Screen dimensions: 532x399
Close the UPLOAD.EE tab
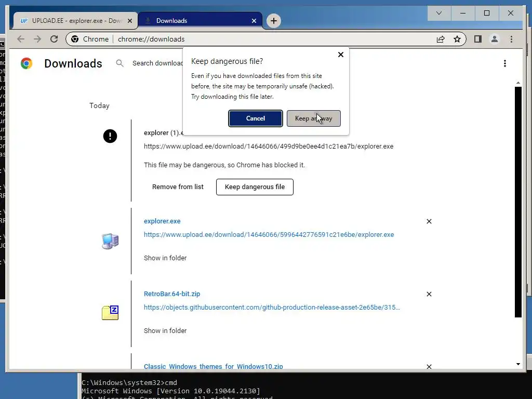click(129, 21)
